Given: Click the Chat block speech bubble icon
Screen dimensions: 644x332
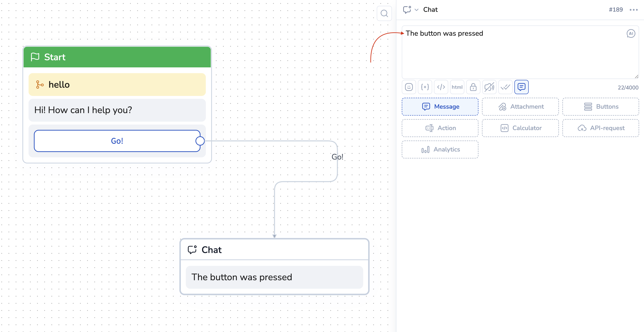Looking at the screenshot, I should pyautogui.click(x=192, y=250).
